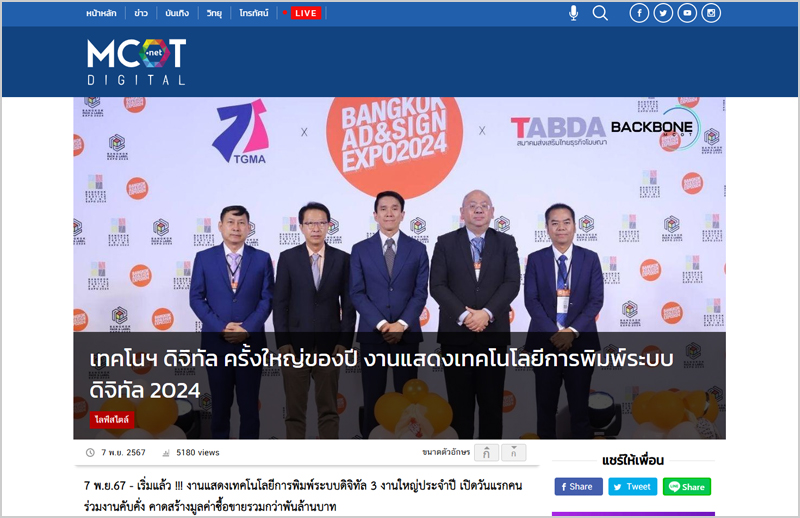Open the Instagram icon in header
Viewport: 800px width, 518px height.
tap(711, 13)
